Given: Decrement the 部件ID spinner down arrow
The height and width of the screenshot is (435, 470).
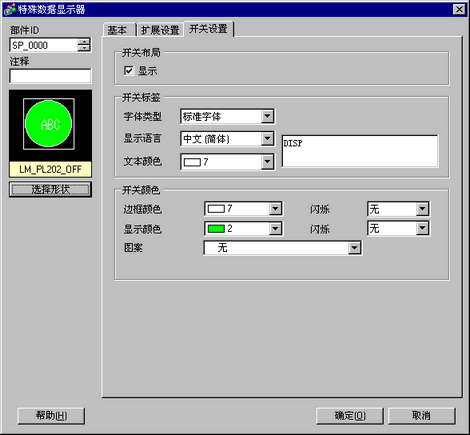Looking at the screenshot, I should pyautogui.click(x=84, y=48).
